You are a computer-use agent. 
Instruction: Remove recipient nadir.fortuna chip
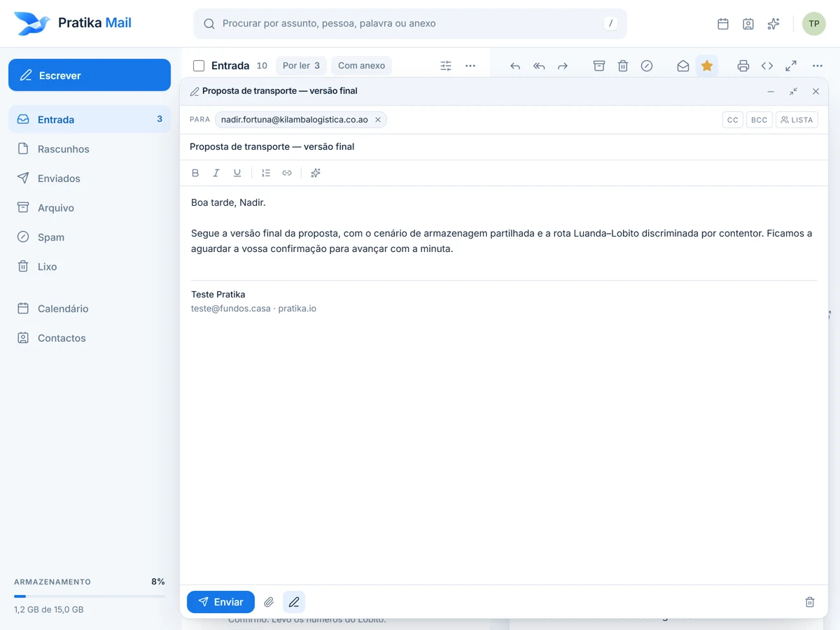378,120
